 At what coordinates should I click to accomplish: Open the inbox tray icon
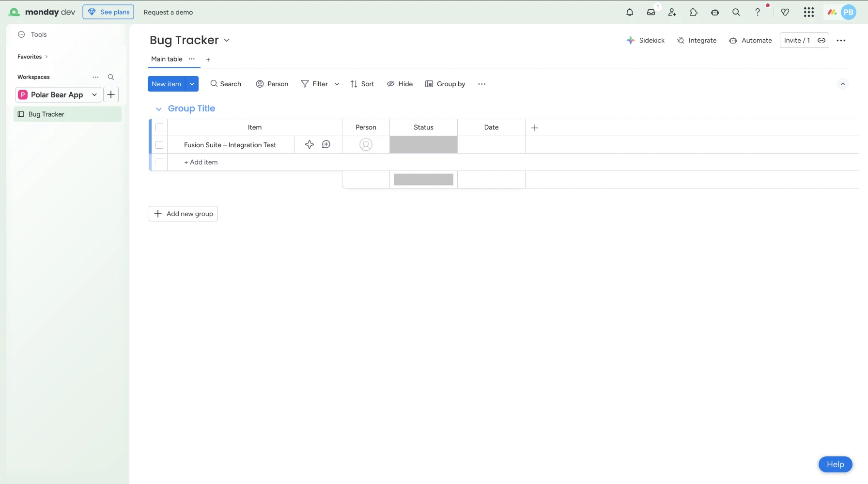pos(651,13)
